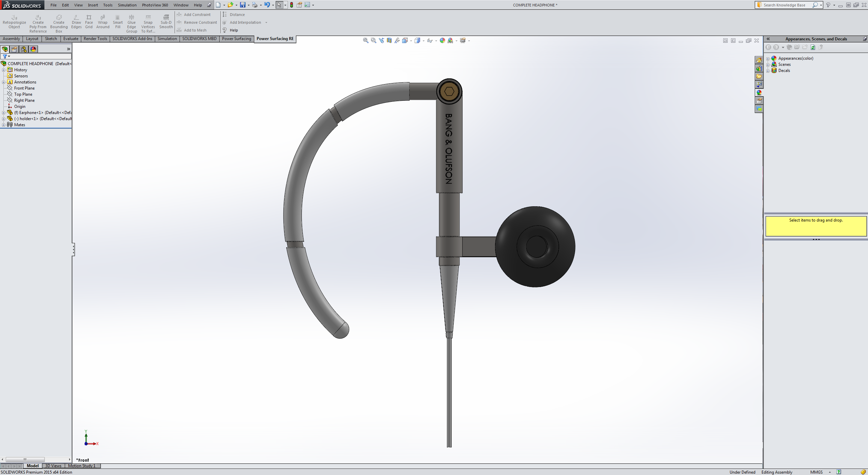Image resolution: width=868 pixels, height=475 pixels.
Task: Switch to the Power Surfacing tab
Action: pyautogui.click(x=237, y=39)
